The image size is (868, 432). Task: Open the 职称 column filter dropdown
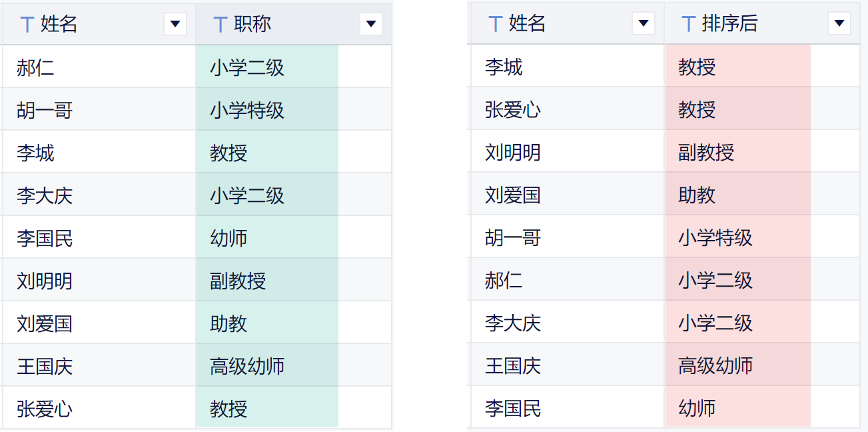click(370, 25)
